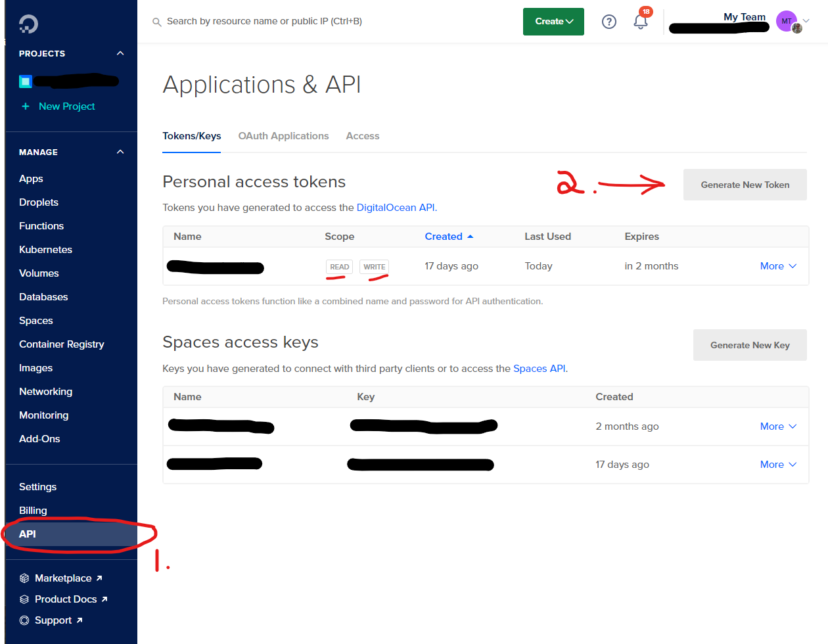Open Images in the sidebar
This screenshot has height=644, width=828.
pos(35,368)
